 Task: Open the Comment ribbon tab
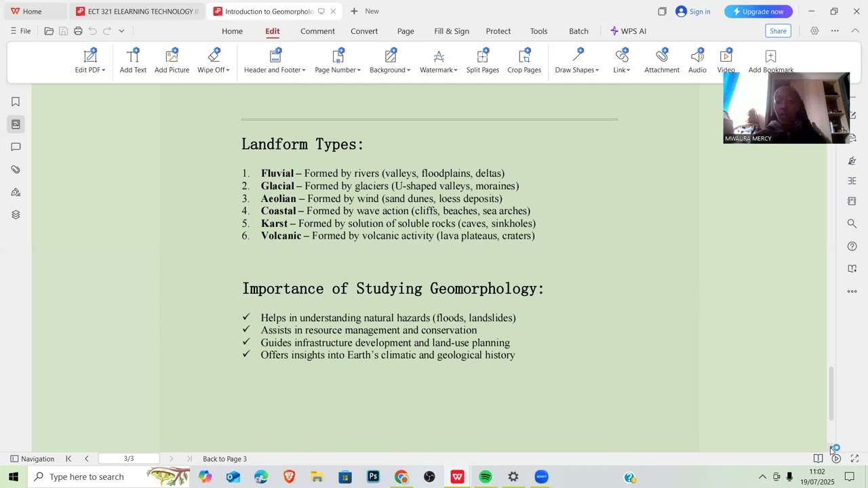click(x=317, y=31)
